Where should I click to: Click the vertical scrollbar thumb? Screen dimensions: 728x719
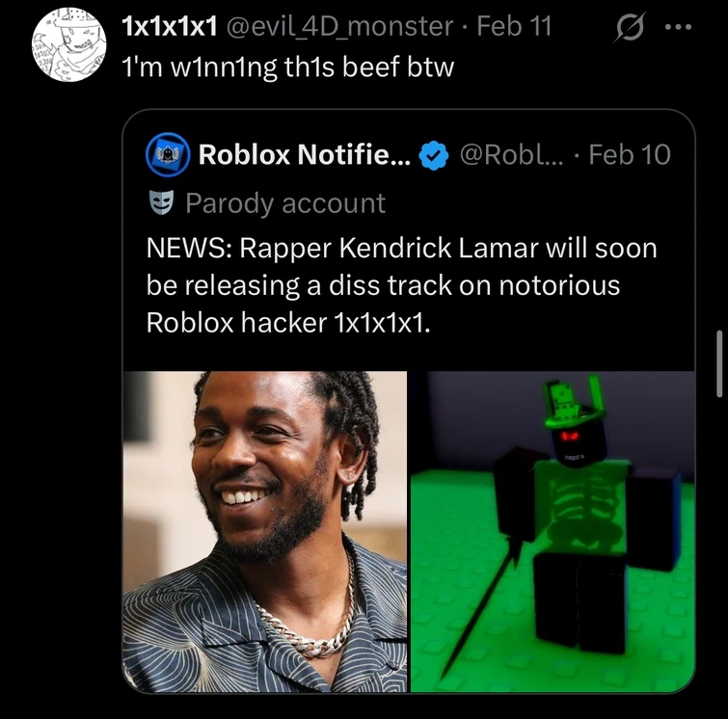[718, 363]
